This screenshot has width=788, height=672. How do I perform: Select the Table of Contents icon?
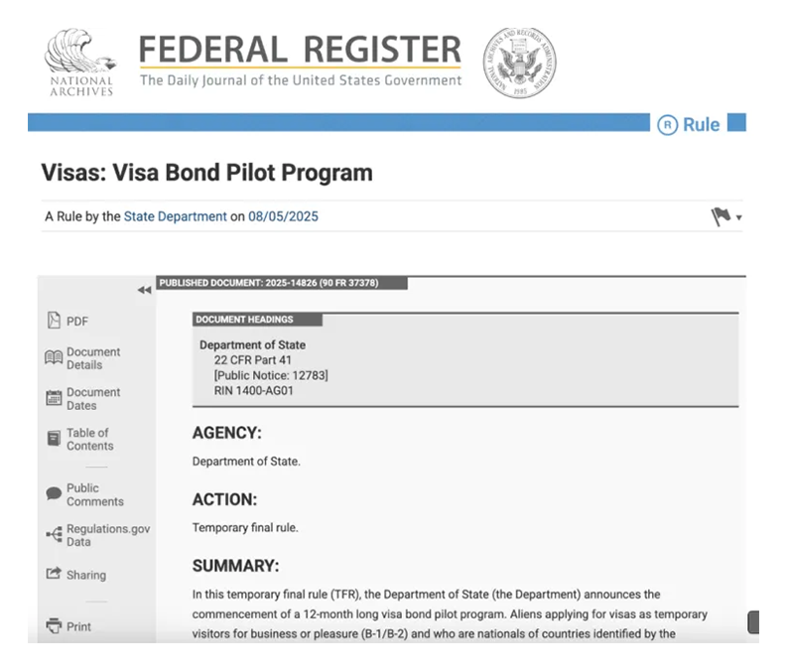coord(54,439)
